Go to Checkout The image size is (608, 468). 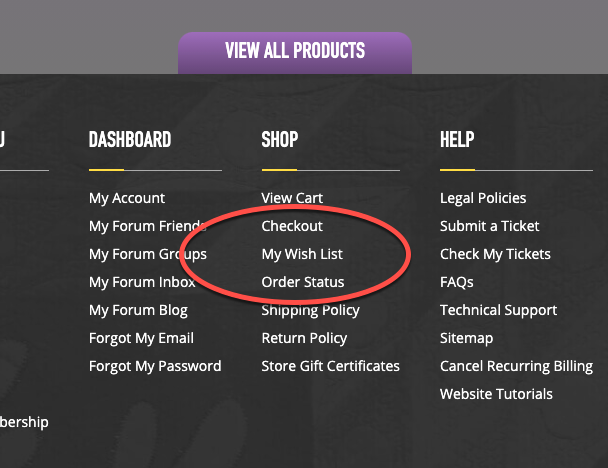pyautogui.click(x=292, y=226)
